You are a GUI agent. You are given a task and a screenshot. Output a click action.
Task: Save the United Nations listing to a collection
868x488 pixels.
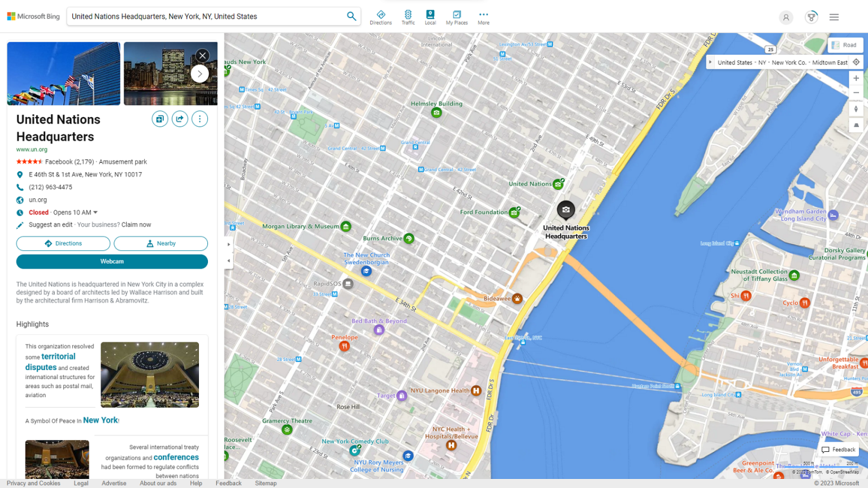[x=160, y=119]
